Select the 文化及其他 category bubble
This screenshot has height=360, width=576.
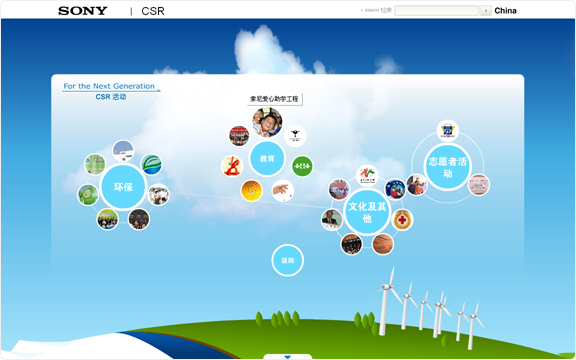(x=367, y=212)
